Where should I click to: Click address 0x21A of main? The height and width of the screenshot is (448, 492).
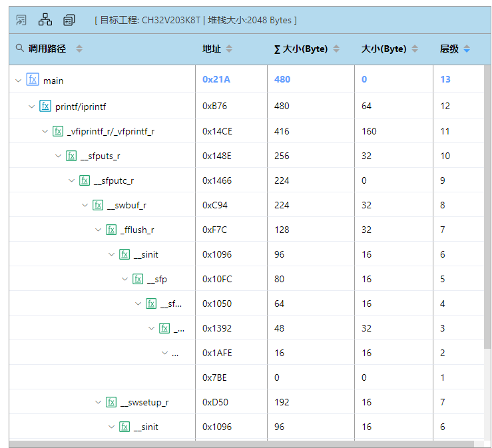point(216,79)
